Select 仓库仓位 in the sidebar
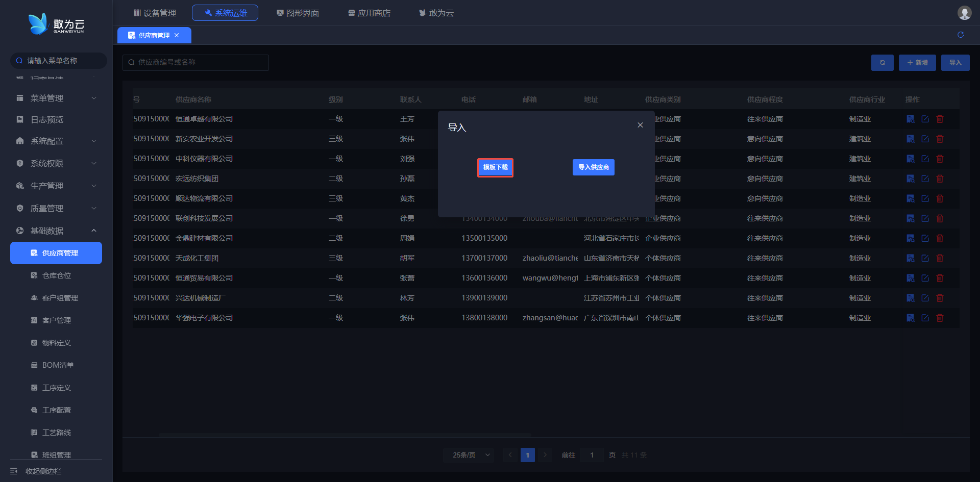The image size is (980, 482). [57, 275]
